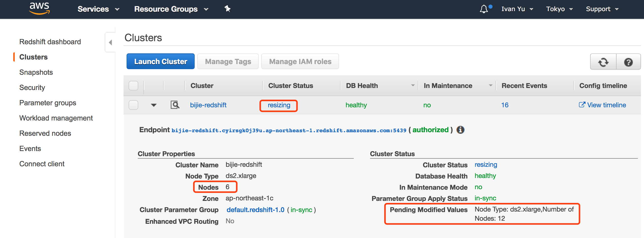Viewport: 644px width, 238px height.
Task: Click the green authorized status text
Action: [431, 130]
